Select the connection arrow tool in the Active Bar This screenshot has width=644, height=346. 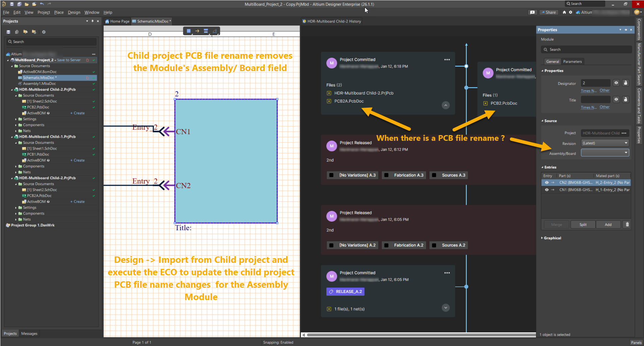tap(197, 31)
